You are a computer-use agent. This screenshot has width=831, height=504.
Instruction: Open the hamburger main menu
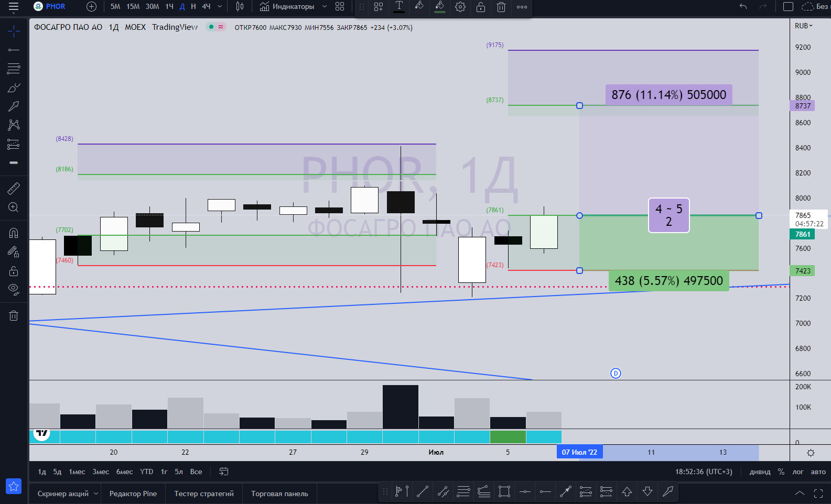[14, 7]
